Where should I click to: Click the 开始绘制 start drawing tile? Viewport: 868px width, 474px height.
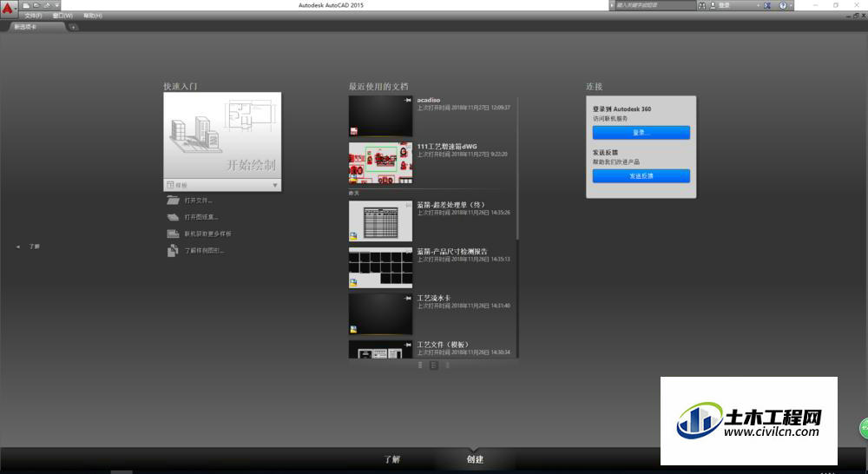pos(222,135)
